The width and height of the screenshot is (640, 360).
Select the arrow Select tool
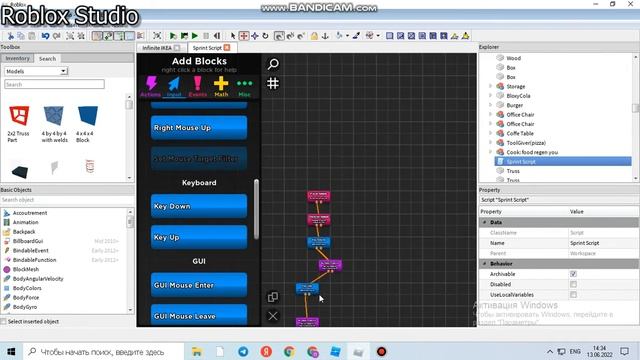(x=233, y=36)
